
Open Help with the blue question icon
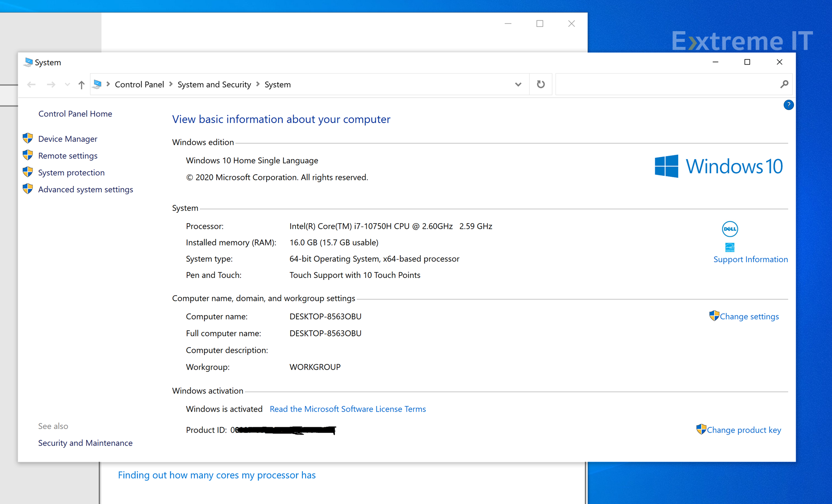pyautogui.click(x=788, y=105)
